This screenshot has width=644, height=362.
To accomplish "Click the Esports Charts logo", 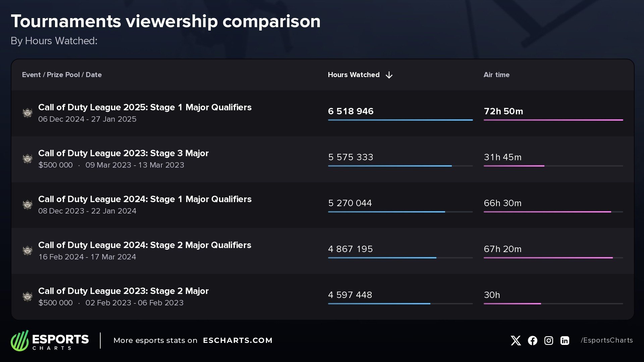I will coord(50,341).
